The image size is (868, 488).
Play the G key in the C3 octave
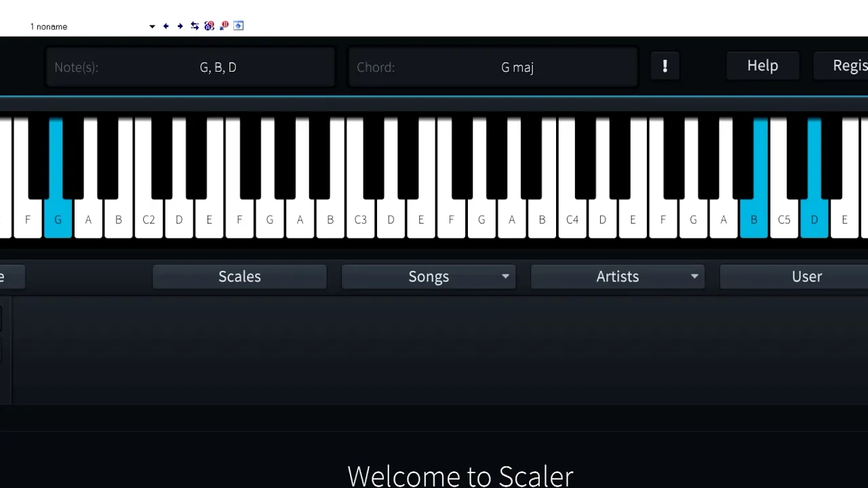pyautogui.click(x=481, y=220)
